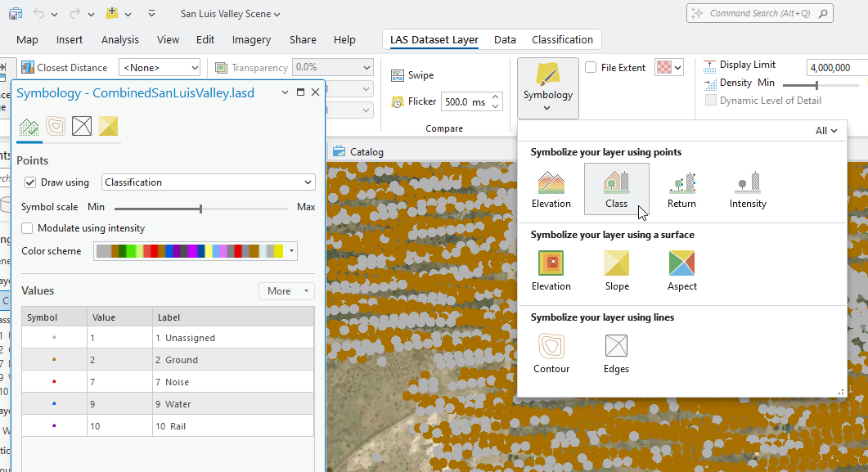Screen dimensions: 868x472
Task: Toggle the Draw using checkbox
Action: pos(30,182)
